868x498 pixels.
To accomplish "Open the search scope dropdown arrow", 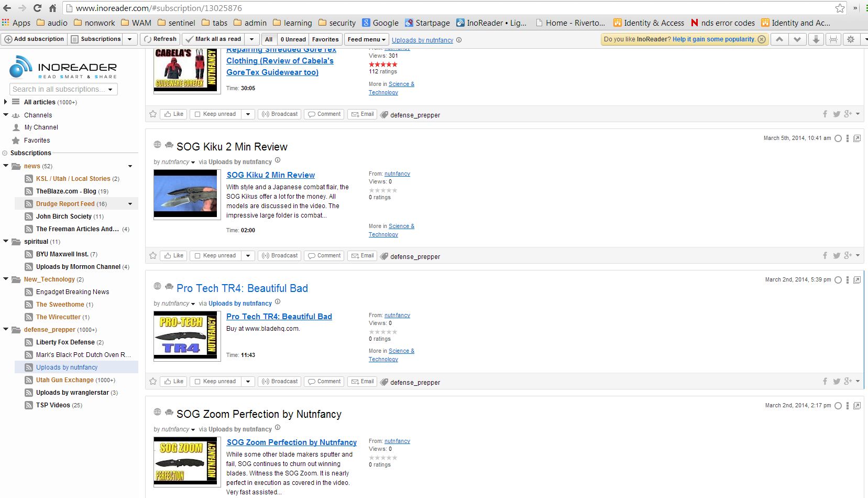I will tap(111, 90).
